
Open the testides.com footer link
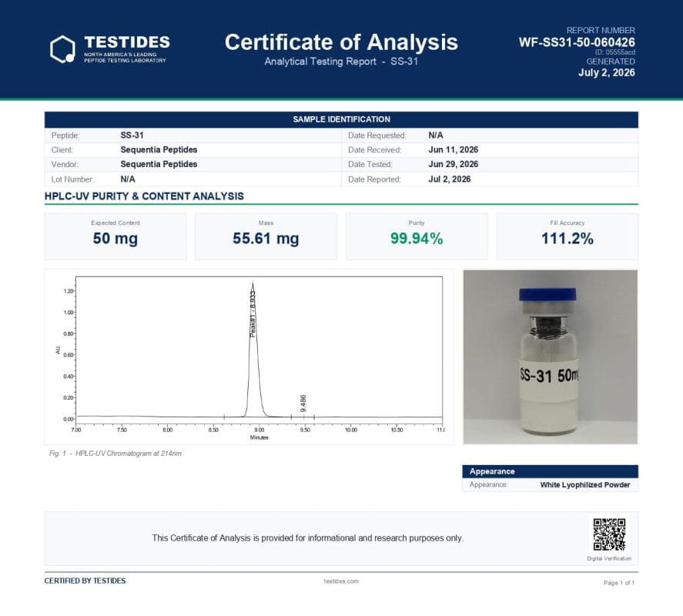pyautogui.click(x=341, y=581)
